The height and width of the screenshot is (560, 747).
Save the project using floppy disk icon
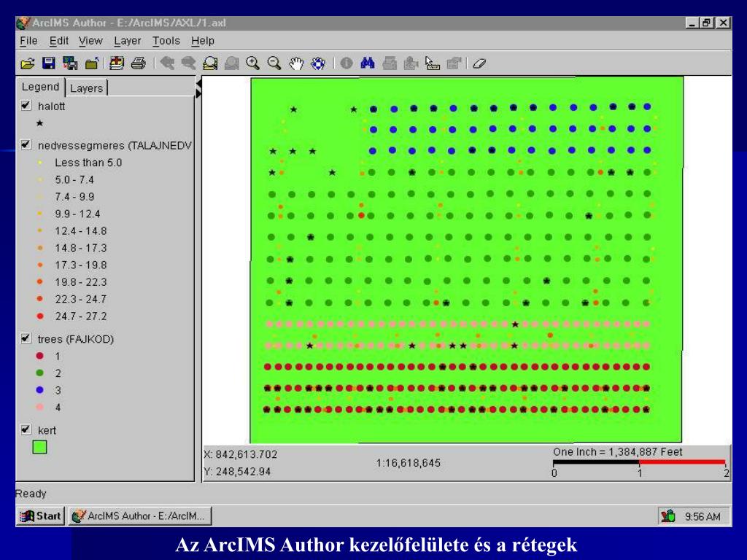coord(49,63)
